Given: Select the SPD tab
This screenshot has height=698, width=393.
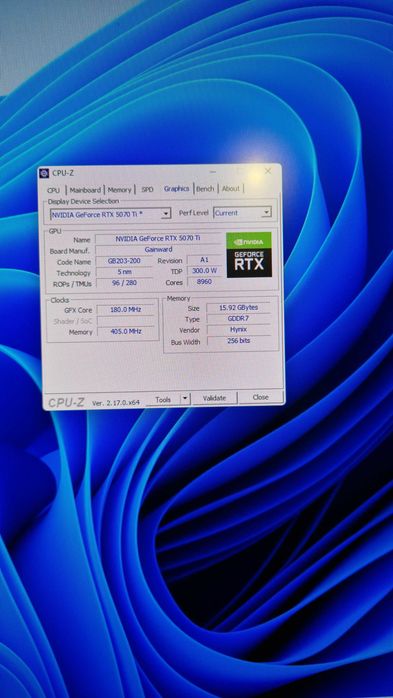Looking at the screenshot, I should (x=147, y=190).
